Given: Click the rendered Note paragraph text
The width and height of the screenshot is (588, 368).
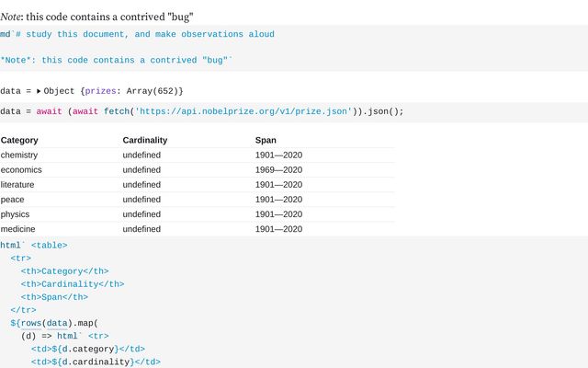Looking at the screenshot, I should point(96,17).
